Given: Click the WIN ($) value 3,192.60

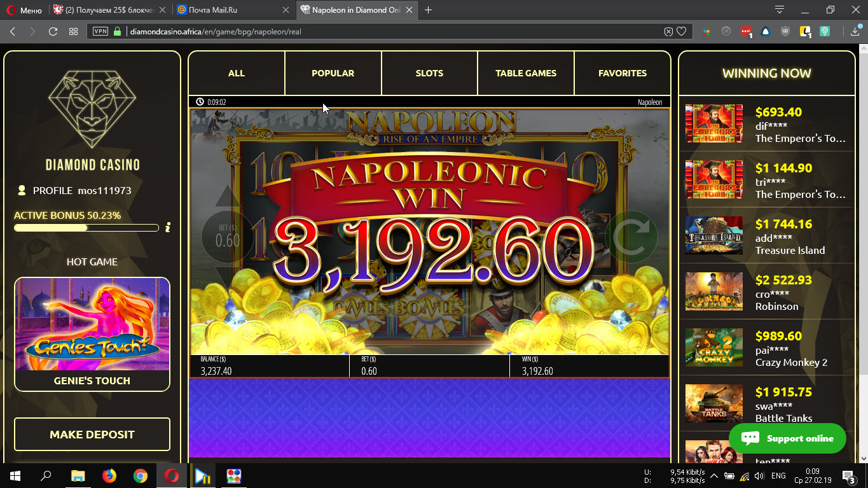Looking at the screenshot, I should click(537, 372).
